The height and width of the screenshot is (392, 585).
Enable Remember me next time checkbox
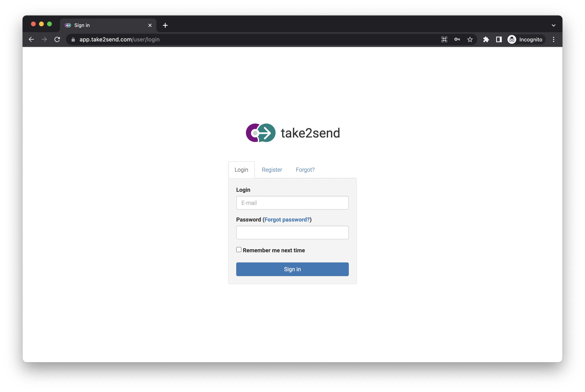point(239,250)
